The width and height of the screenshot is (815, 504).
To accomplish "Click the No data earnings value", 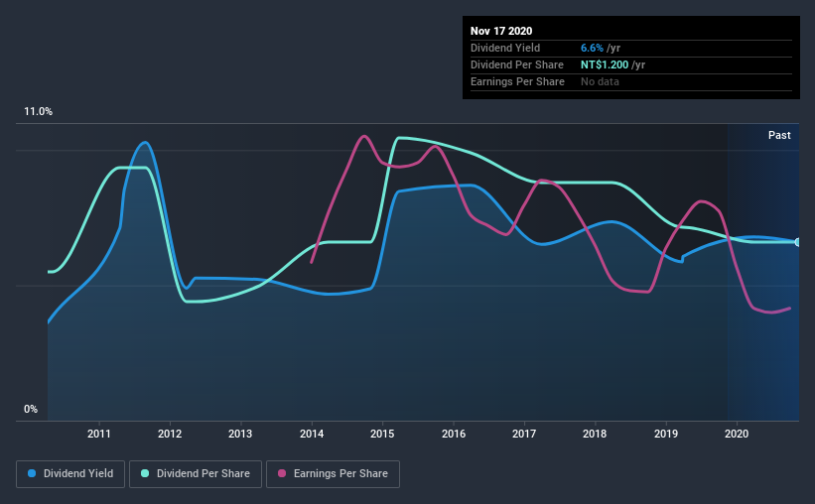I will click(x=600, y=81).
